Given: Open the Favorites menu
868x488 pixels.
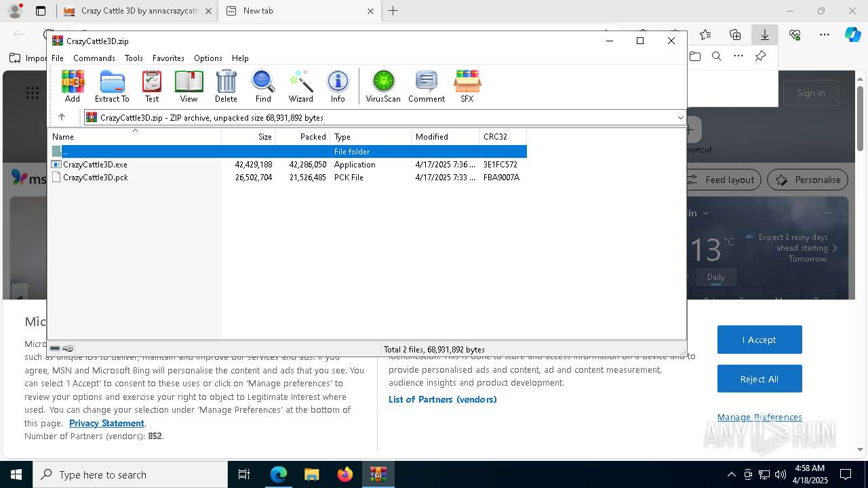Looking at the screenshot, I should pyautogui.click(x=168, y=58).
